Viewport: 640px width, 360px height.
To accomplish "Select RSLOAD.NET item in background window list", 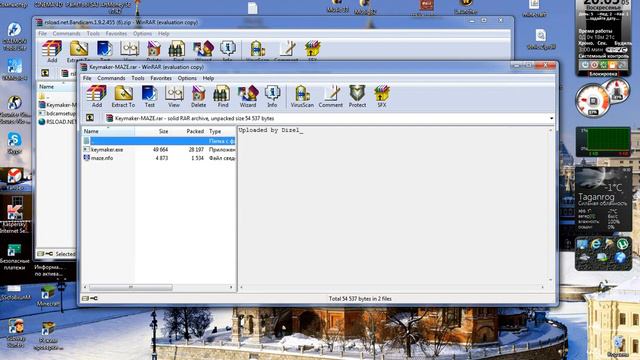I will (58, 122).
